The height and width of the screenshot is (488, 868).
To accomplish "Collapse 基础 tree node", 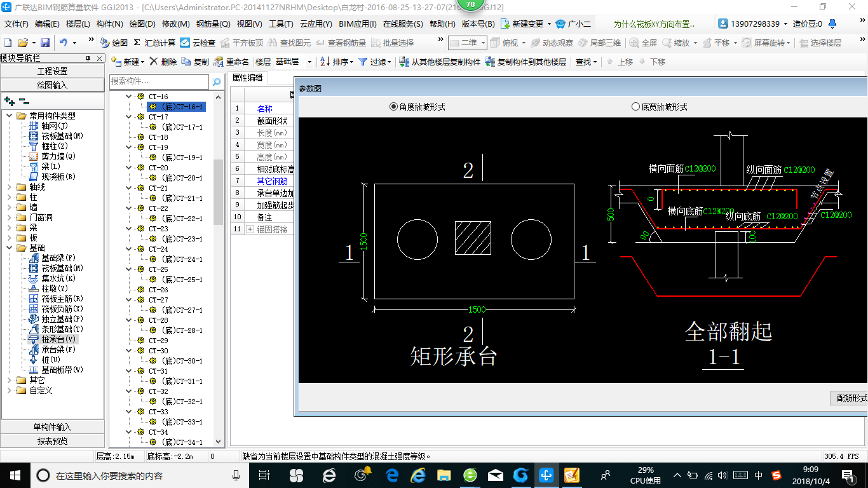I will (x=10, y=248).
